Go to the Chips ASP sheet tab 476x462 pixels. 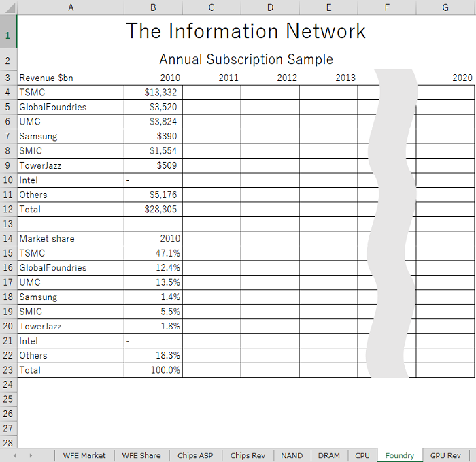click(195, 455)
